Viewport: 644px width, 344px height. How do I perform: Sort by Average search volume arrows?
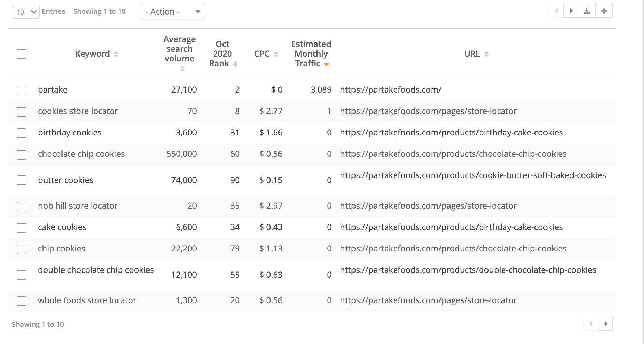click(182, 69)
